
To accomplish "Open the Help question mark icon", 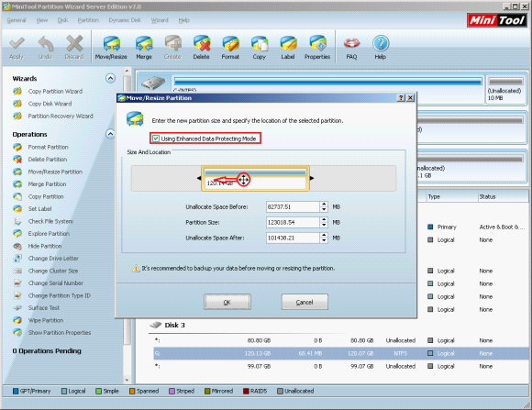I will coord(381,48).
